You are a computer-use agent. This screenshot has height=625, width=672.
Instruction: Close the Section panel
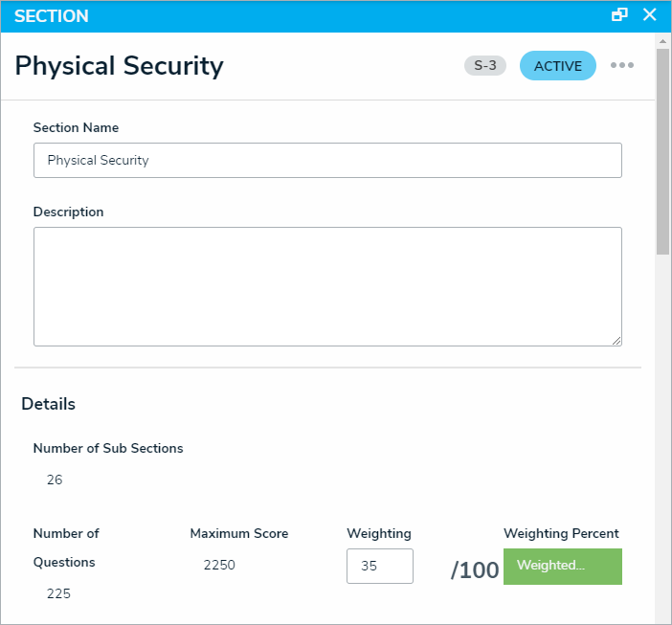click(x=650, y=15)
